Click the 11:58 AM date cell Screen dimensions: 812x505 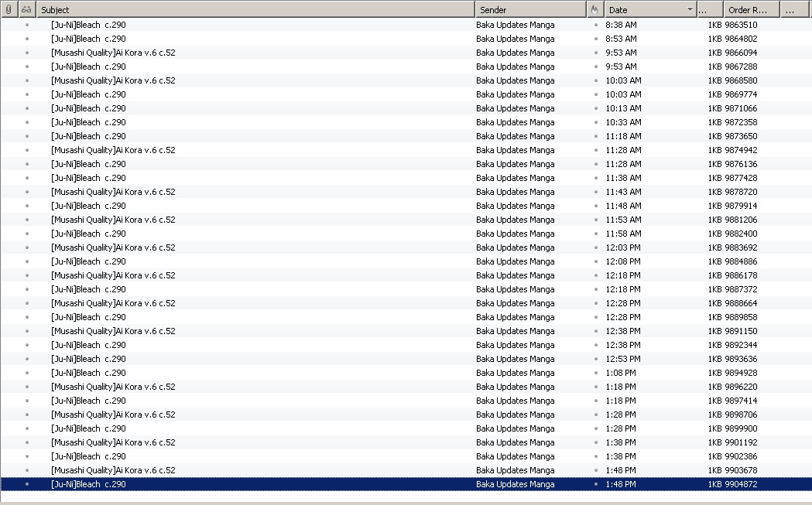click(623, 234)
